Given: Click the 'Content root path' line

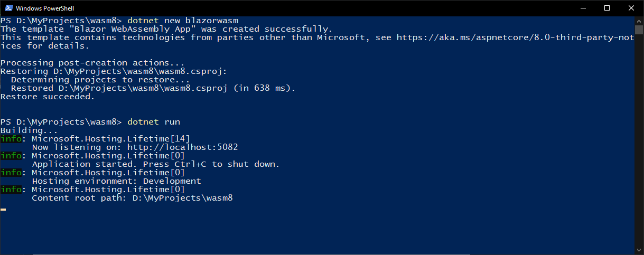Looking at the screenshot, I should coord(132,198).
